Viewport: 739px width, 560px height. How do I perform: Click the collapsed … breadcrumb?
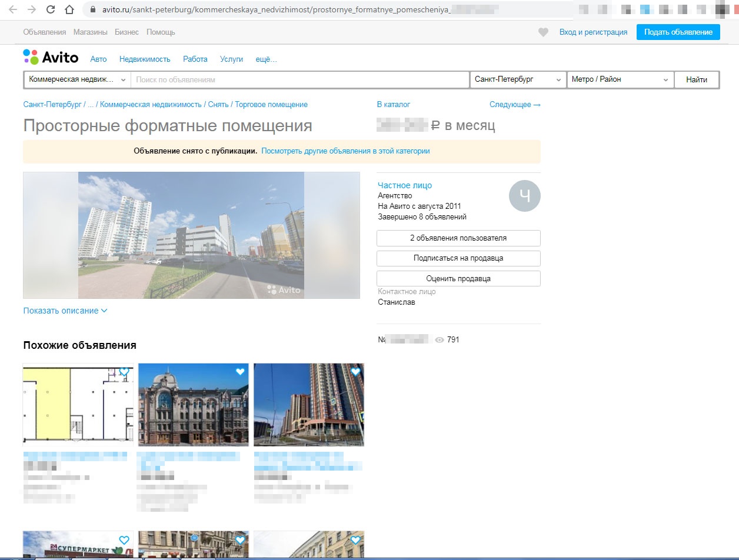click(x=91, y=104)
